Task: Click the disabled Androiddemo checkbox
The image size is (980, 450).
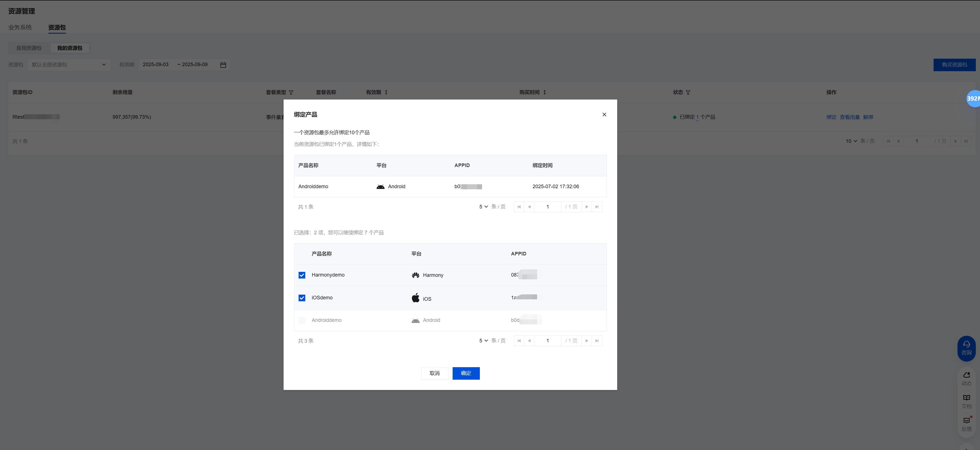Action: point(302,320)
